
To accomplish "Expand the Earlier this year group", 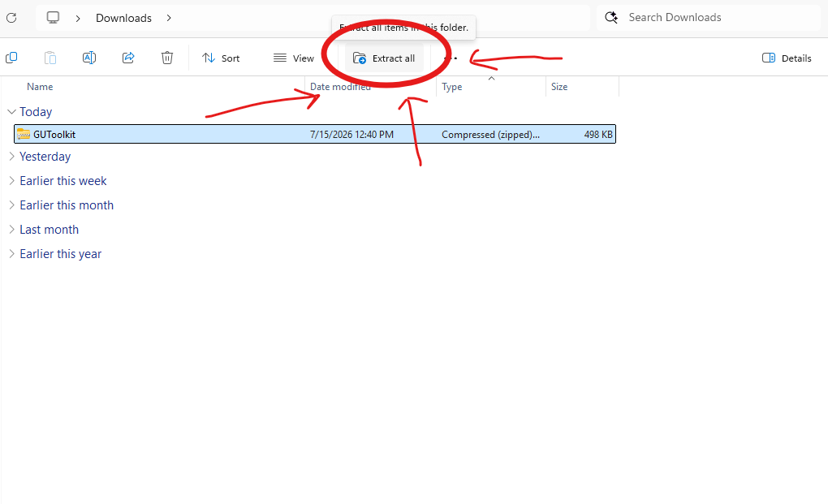I will click(x=11, y=254).
